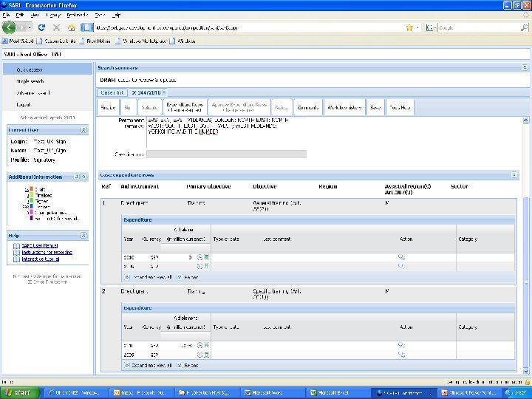The image size is (532, 399).
Task: Click the Workflow history button
Action: tap(344, 107)
